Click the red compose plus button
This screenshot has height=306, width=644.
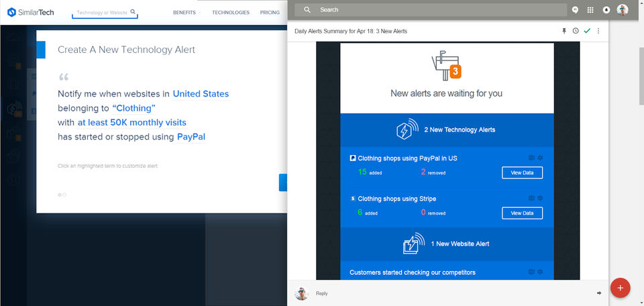pos(620,288)
